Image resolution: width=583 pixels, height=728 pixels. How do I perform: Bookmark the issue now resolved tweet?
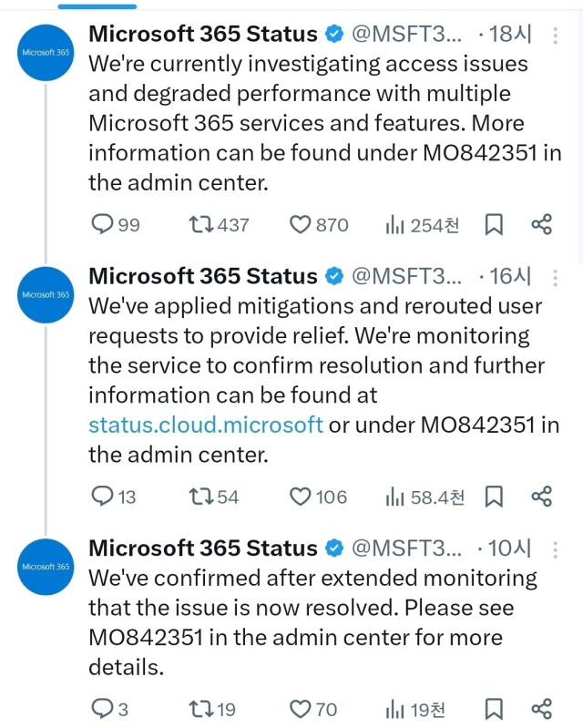[493, 709]
